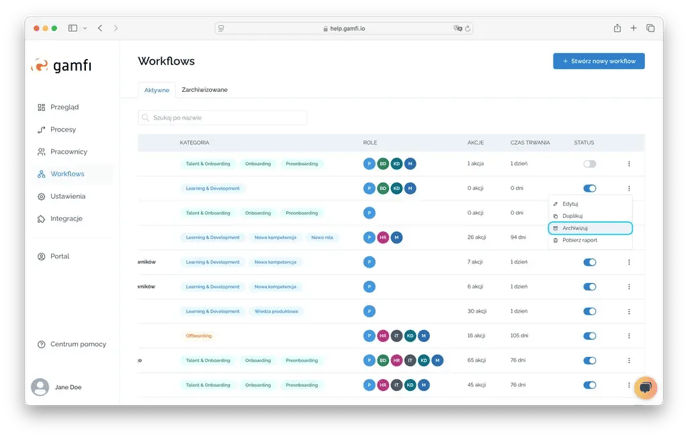The width and height of the screenshot is (688, 438).
Task: Open the Przegląd dashboard in sidebar
Action: click(x=64, y=107)
